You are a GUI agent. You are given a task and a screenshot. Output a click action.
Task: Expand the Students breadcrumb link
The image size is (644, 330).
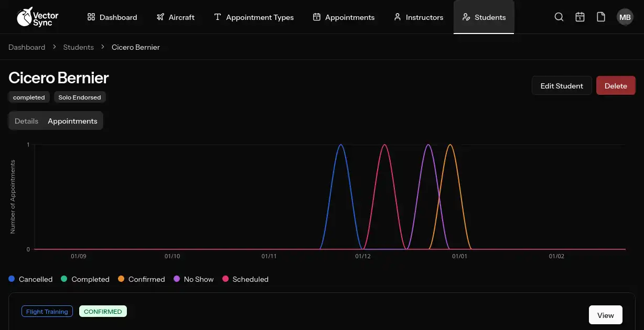click(x=78, y=47)
